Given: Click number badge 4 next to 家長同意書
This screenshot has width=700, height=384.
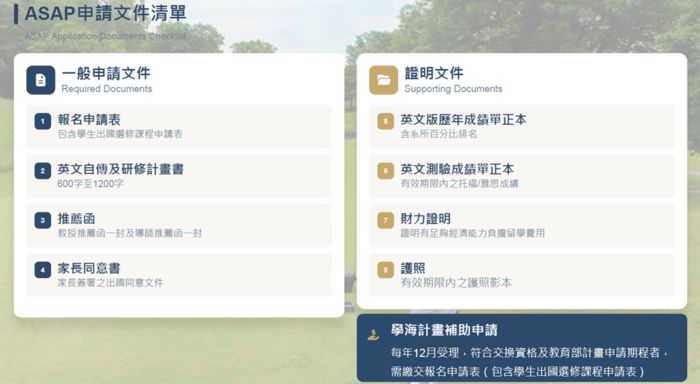Looking at the screenshot, I should tap(43, 270).
